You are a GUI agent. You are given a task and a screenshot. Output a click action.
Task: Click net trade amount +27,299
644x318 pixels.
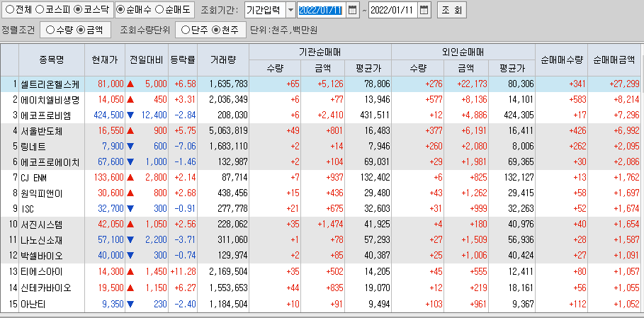coord(624,84)
